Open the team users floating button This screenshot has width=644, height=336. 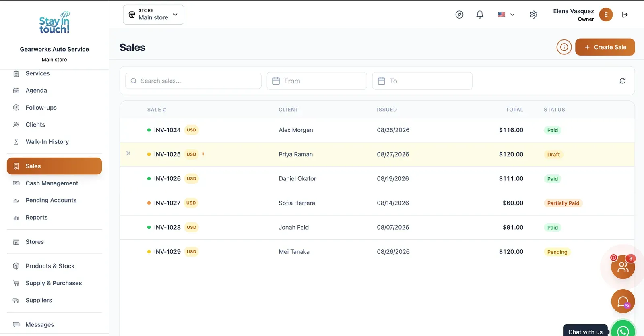pos(623,267)
